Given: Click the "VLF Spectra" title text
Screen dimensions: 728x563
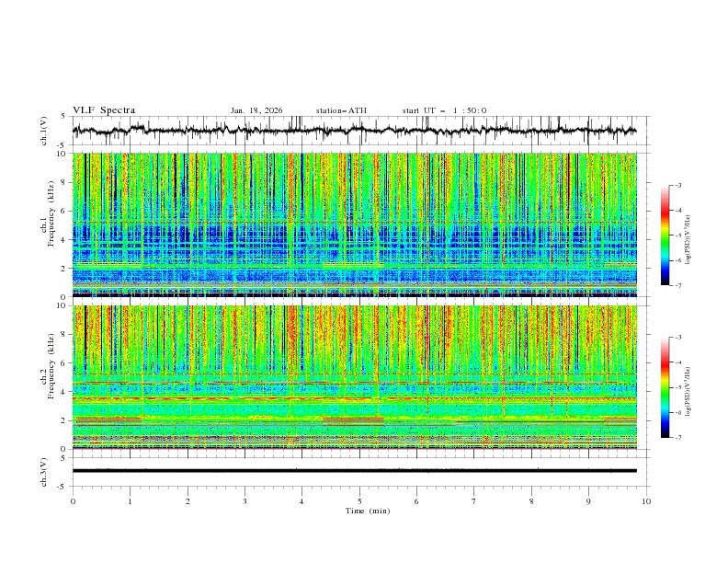Looking at the screenshot, I should [104, 110].
